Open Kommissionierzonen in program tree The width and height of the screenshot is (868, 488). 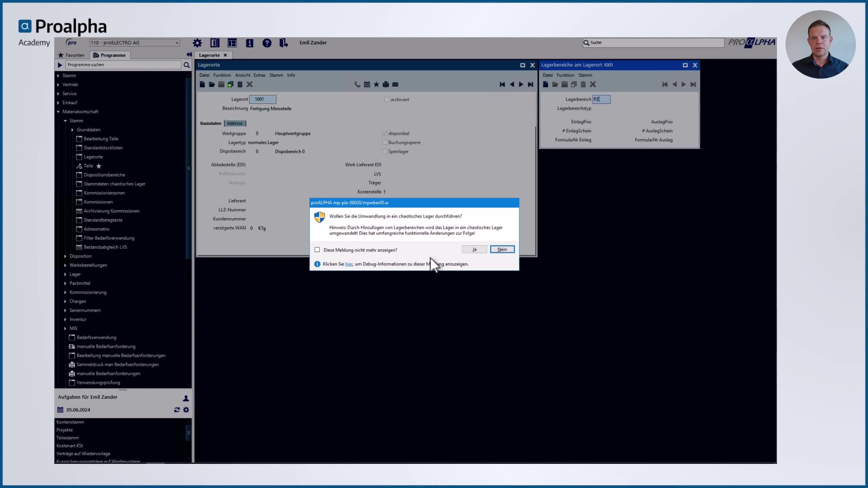coord(104,193)
